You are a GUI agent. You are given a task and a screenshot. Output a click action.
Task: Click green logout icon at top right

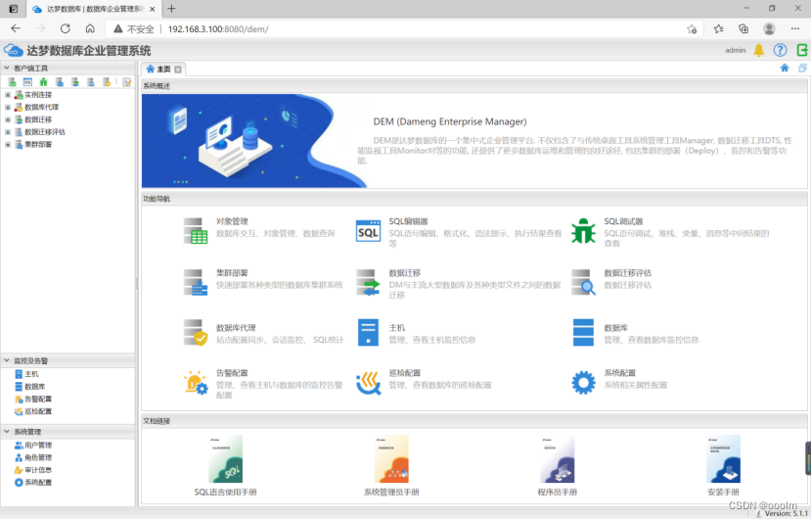pyautogui.click(x=802, y=50)
